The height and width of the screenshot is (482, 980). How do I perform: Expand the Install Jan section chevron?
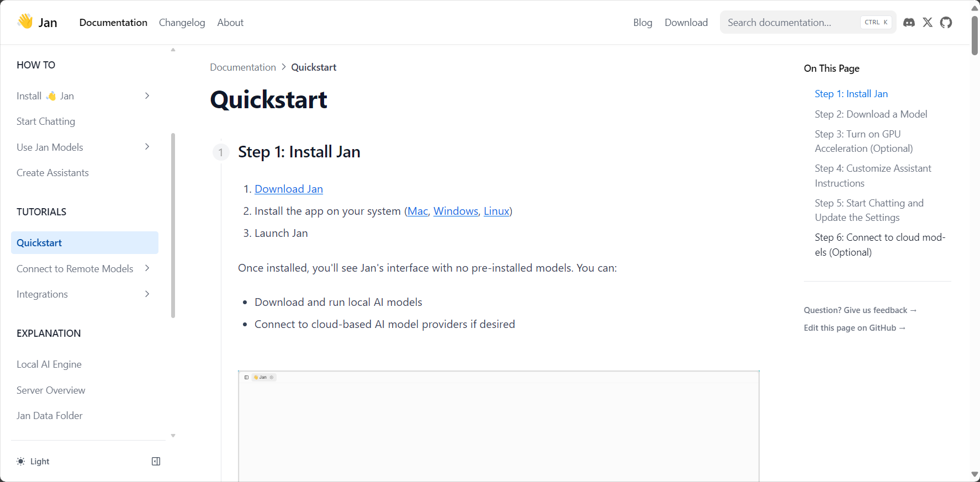click(147, 96)
